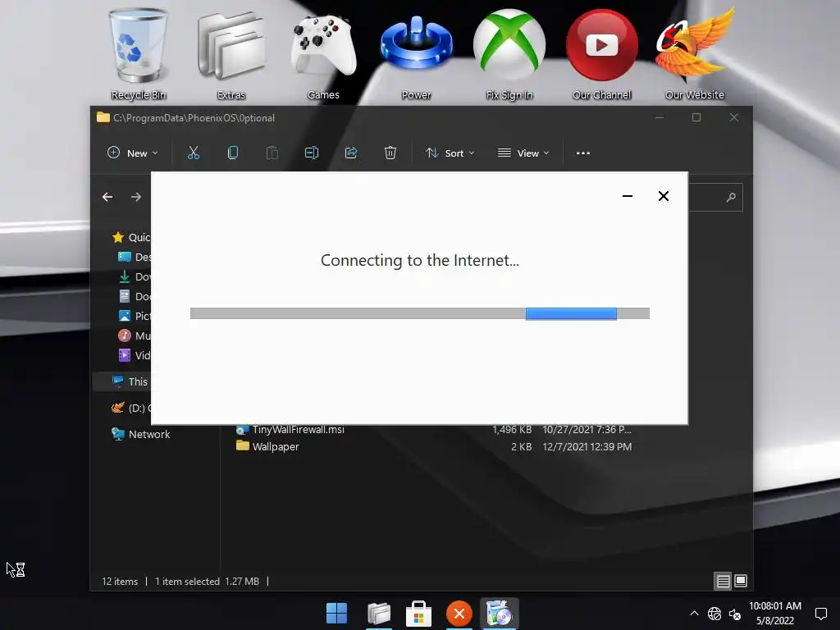Select the Fix Sign In Xbox icon
Image resolution: width=840 pixels, height=630 pixels.
(x=509, y=53)
